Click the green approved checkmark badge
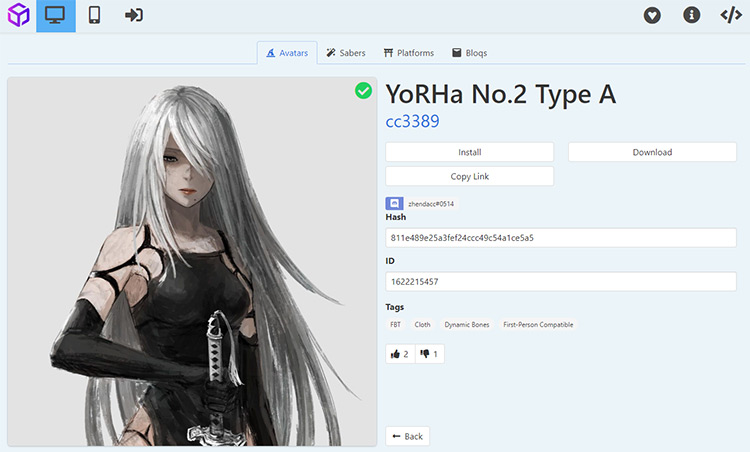The image size is (750, 452). coord(364,90)
